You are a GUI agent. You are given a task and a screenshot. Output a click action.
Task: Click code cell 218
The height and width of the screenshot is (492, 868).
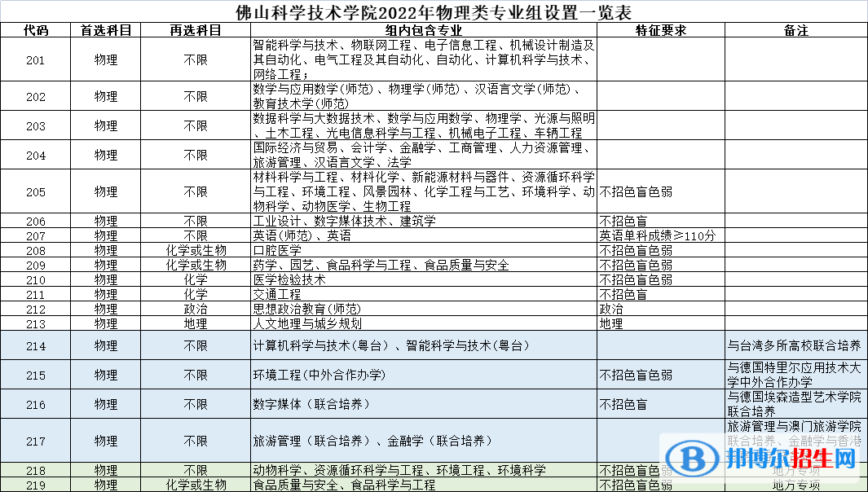(x=35, y=471)
